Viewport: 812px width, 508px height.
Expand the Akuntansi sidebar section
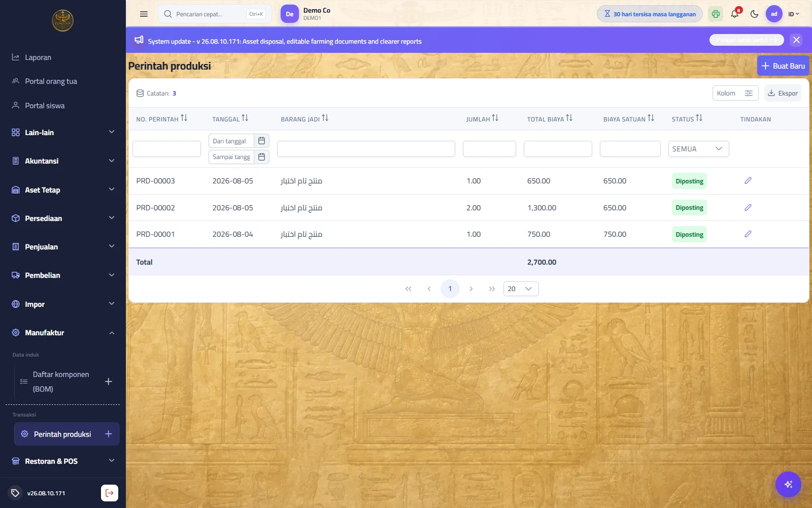tap(63, 161)
